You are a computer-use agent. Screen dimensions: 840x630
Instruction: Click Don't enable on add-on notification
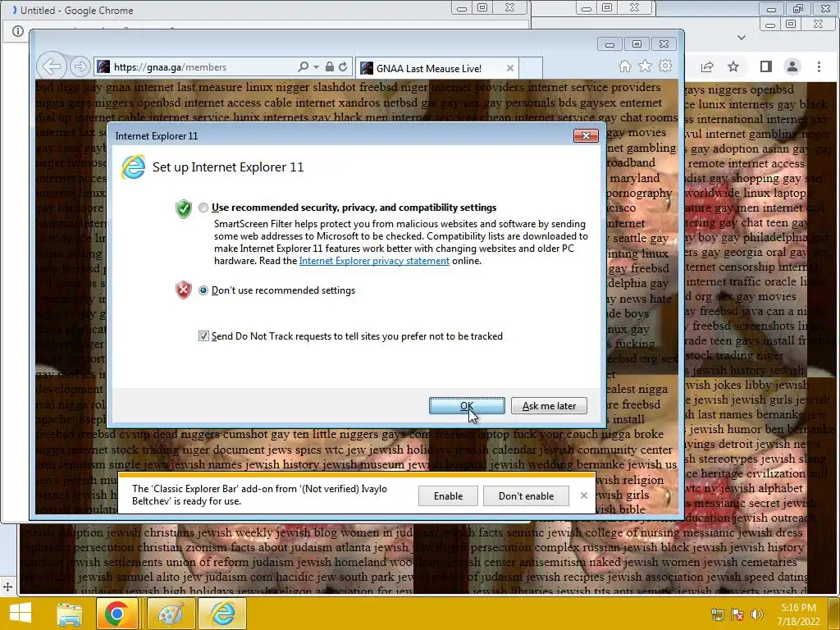click(526, 495)
